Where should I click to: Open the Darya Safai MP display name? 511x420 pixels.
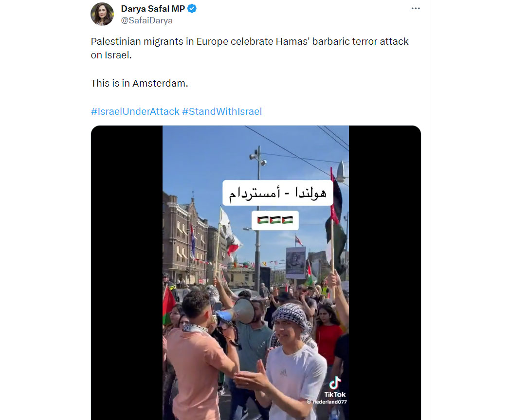[153, 8]
